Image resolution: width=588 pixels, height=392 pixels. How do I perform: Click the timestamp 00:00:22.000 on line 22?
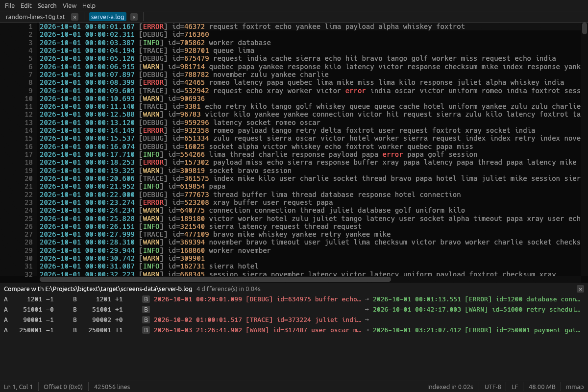tap(110, 194)
